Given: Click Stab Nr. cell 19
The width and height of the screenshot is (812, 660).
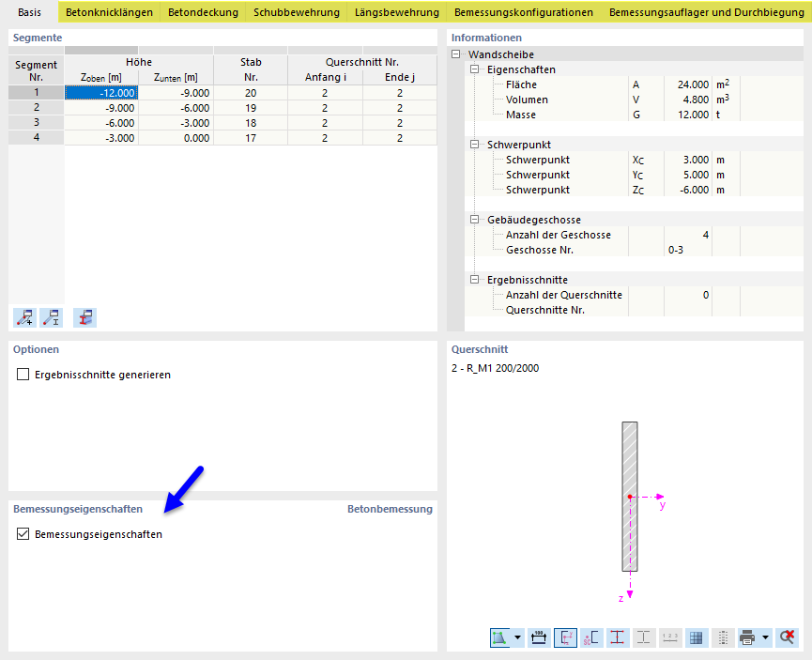Looking at the screenshot, I should coord(251,108).
